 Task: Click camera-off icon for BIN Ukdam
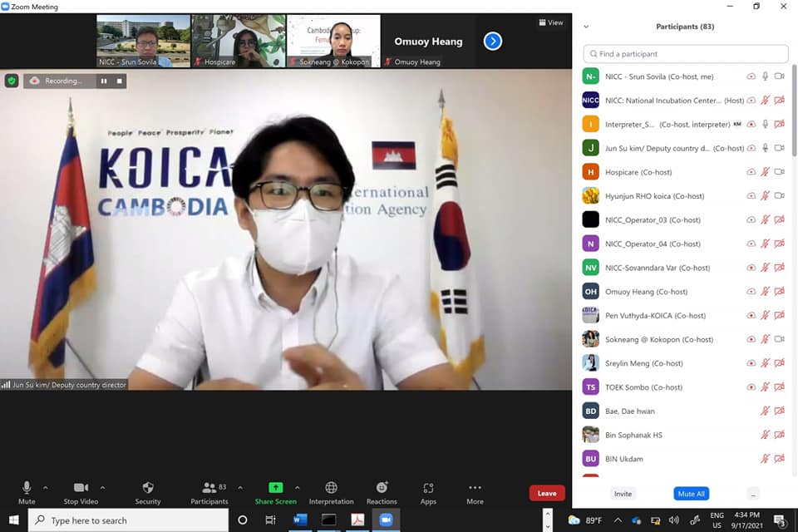[x=779, y=459]
